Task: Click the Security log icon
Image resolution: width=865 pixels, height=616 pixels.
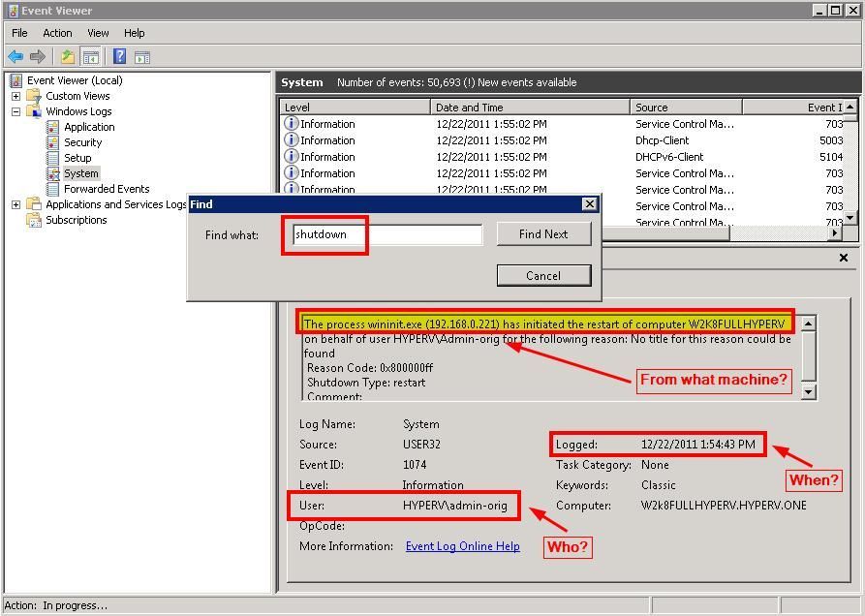Action: (52, 142)
